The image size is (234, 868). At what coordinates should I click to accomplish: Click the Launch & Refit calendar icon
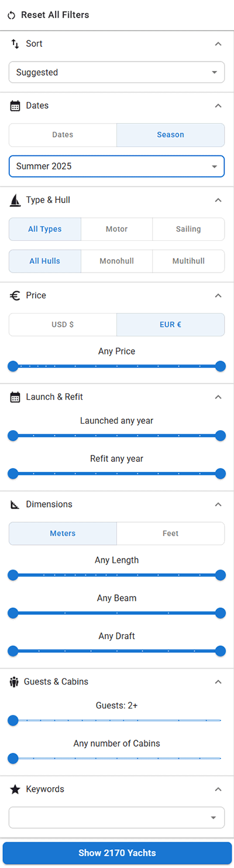pyautogui.click(x=15, y=397)
